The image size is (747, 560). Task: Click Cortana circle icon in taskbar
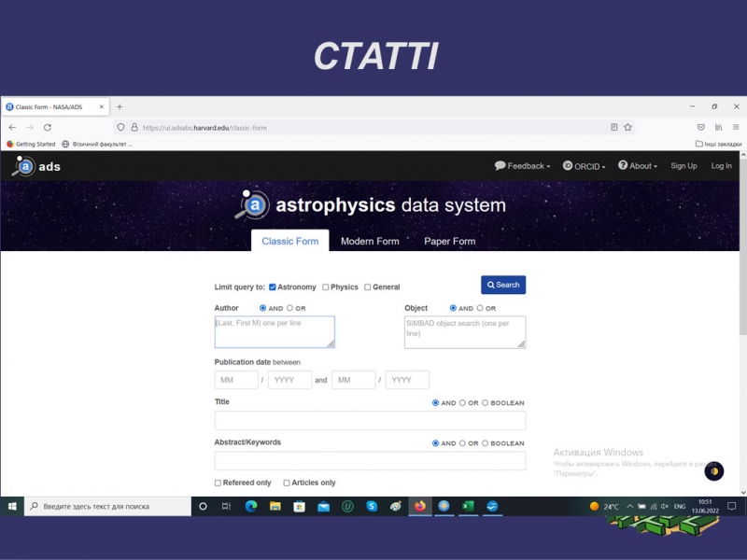[203, 506]
